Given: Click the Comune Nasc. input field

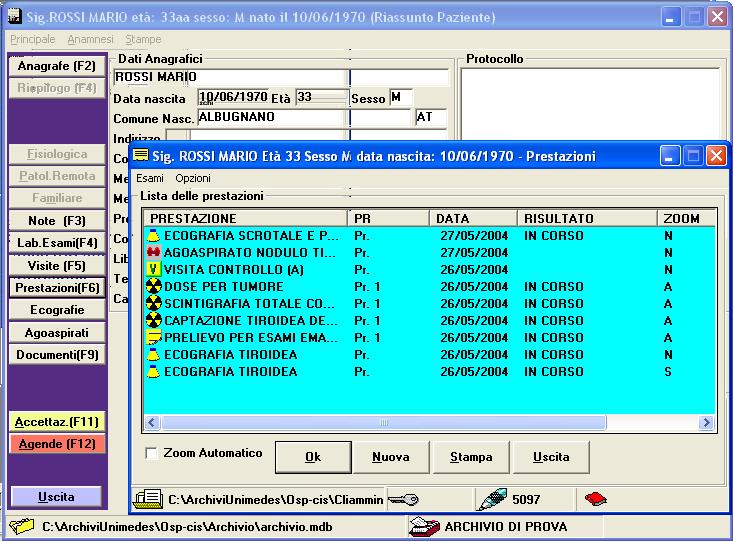Looking at the screenshot, I should 271,117.
